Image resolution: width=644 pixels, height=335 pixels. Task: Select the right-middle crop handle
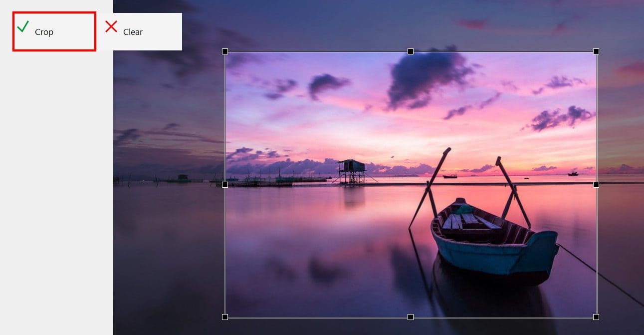click(x=596, y=185)
